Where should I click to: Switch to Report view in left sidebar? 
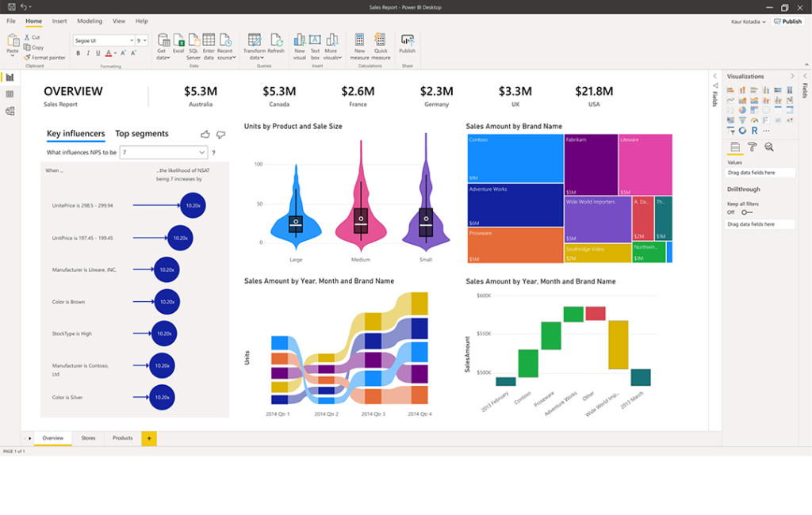(x=10, y=78)
